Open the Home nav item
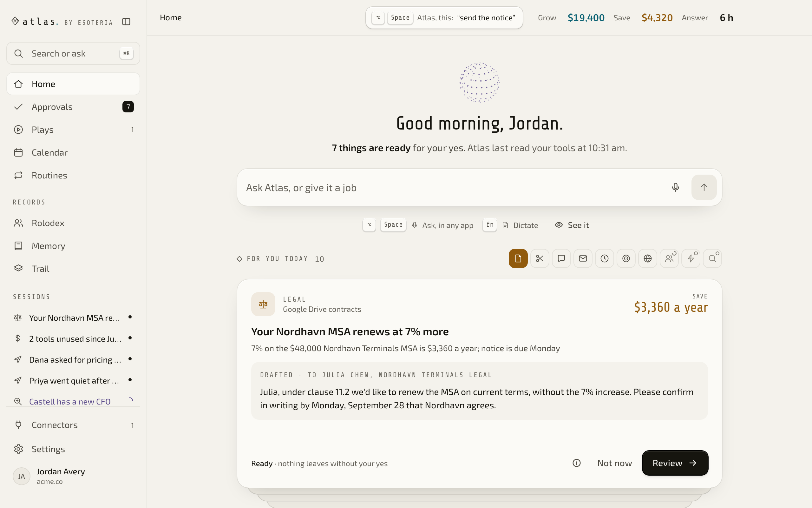This screenshot has height=508, width=812. (73, 84)
